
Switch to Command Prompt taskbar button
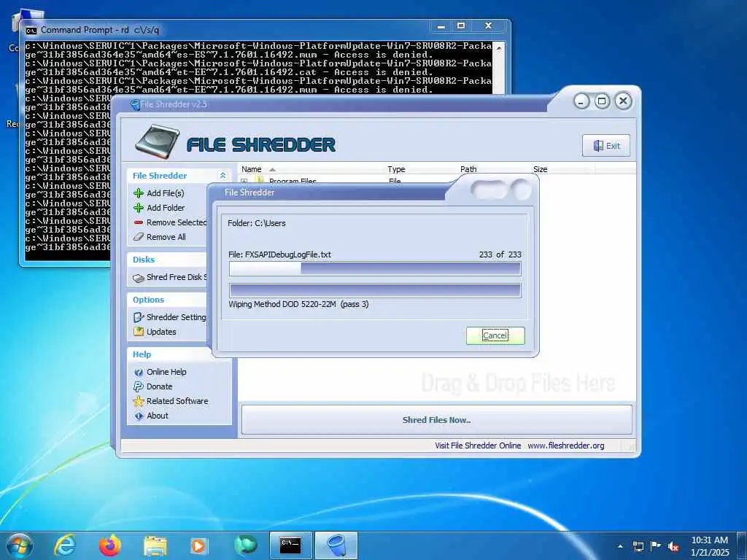[290, 545]
